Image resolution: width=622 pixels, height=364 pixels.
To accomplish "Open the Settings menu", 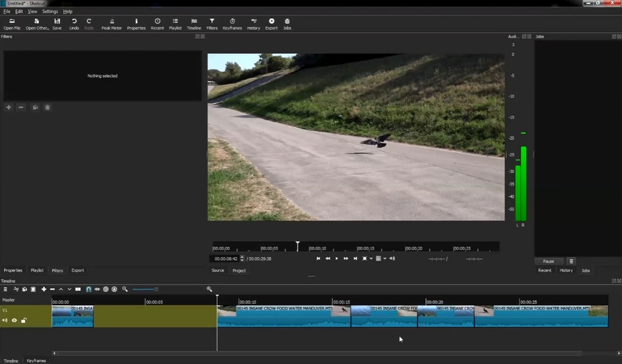I will tap(50, 12).
